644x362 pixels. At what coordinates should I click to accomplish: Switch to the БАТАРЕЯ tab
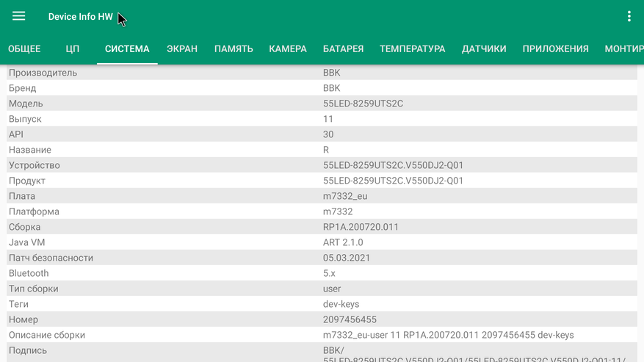click(x=343, y=49)
